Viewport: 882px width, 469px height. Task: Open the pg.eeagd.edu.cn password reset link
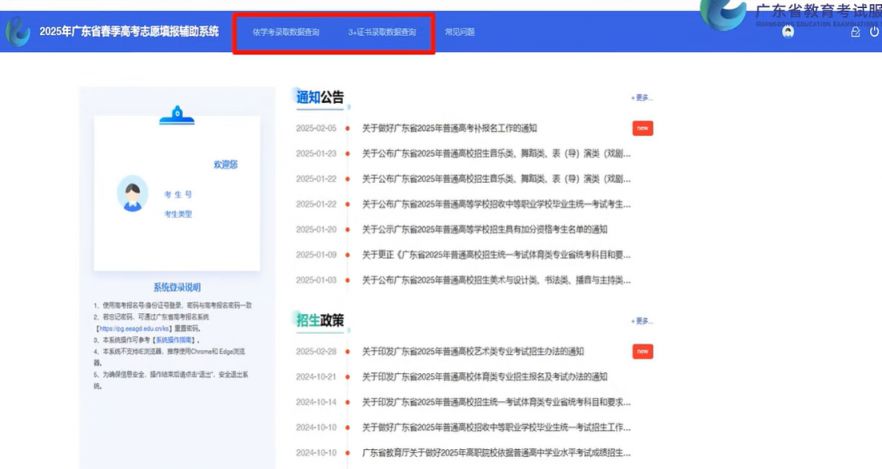coord(136,328)
